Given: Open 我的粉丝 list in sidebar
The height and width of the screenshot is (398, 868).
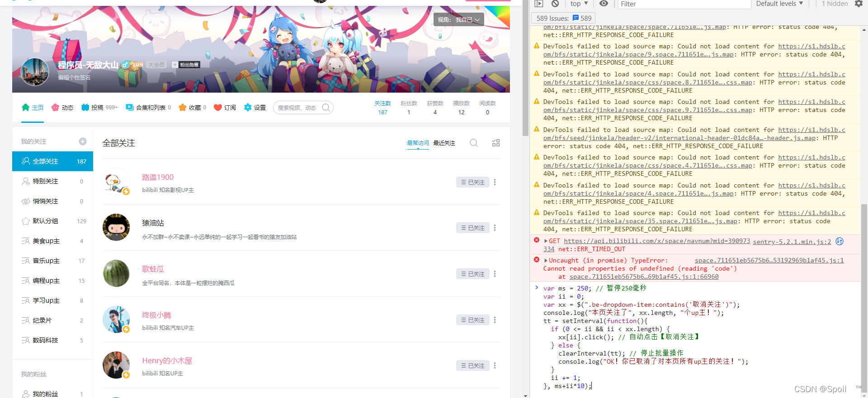Looking at the screenshot, I should point(52,394).
